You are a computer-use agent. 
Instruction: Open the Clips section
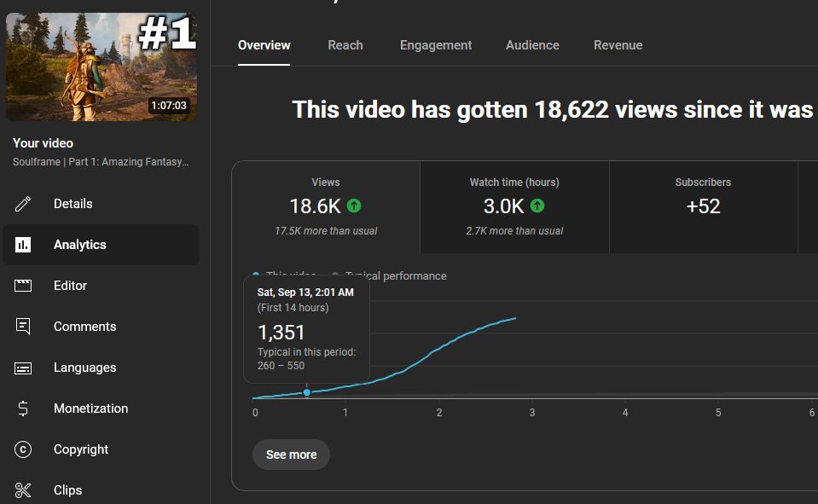tap(102, 490)
